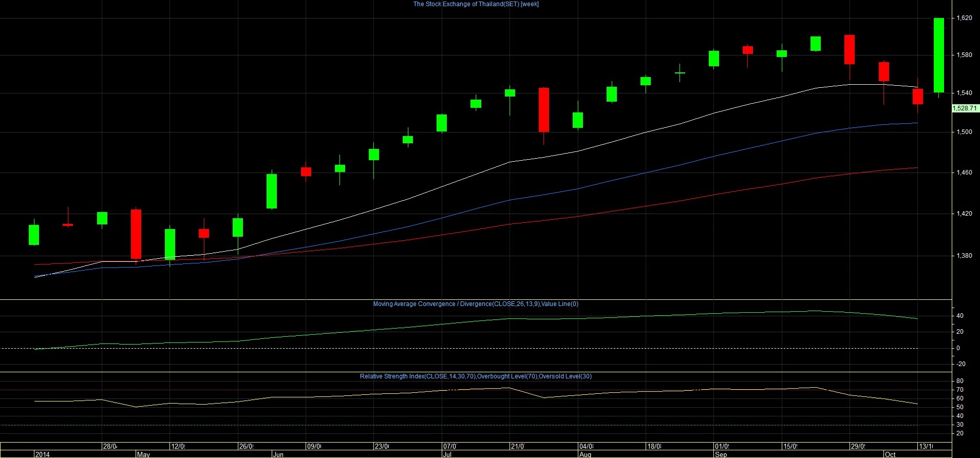Click the Sep month label on the time axis
This screenshot has width=980, height=458.
[x=721, y=454]
